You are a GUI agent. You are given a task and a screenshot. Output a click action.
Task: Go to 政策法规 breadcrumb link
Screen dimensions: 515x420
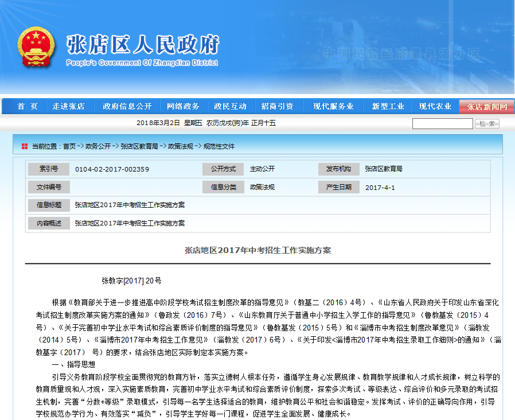tap(181, 146)
